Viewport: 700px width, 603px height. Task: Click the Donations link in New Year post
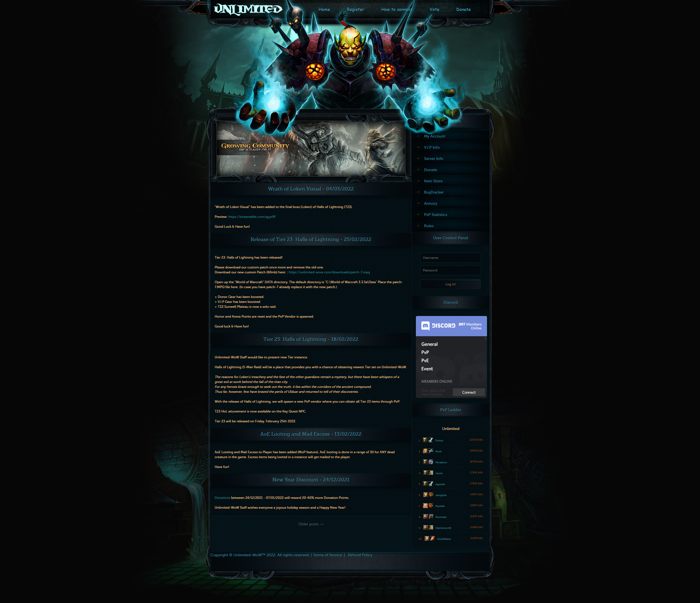tap(222, 497)
